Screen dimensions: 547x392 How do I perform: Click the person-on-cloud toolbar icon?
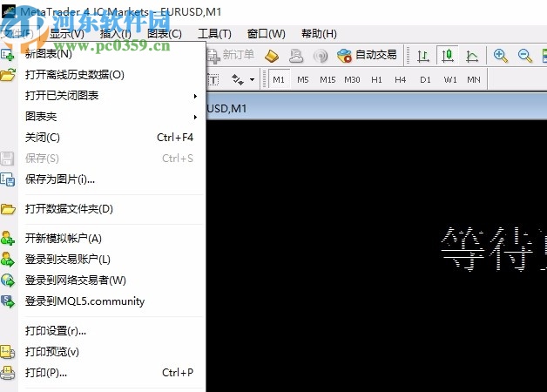point(296,56)
